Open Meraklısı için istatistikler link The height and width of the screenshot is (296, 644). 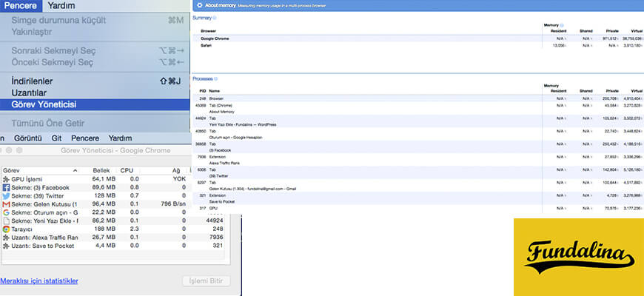pos(39,280)
